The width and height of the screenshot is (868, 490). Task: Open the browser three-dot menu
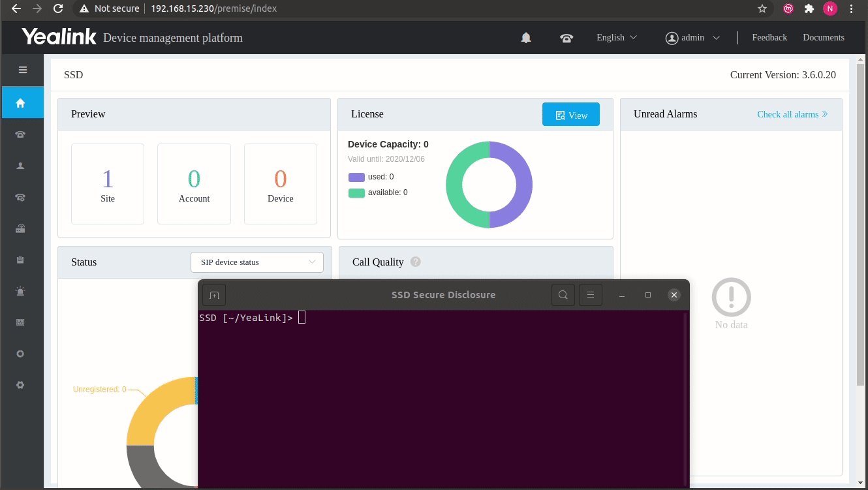pyautogui.click(x=851, y=8)
